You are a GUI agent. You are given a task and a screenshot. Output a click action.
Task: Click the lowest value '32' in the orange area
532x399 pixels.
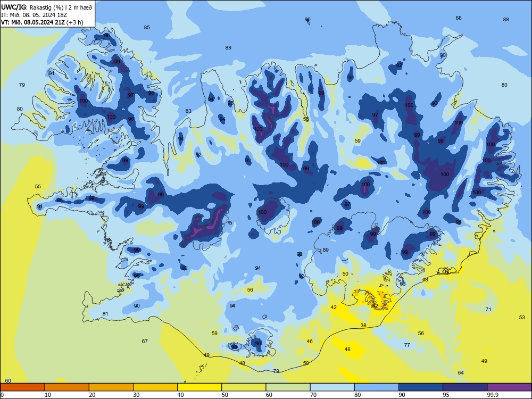tap(375, 306)
